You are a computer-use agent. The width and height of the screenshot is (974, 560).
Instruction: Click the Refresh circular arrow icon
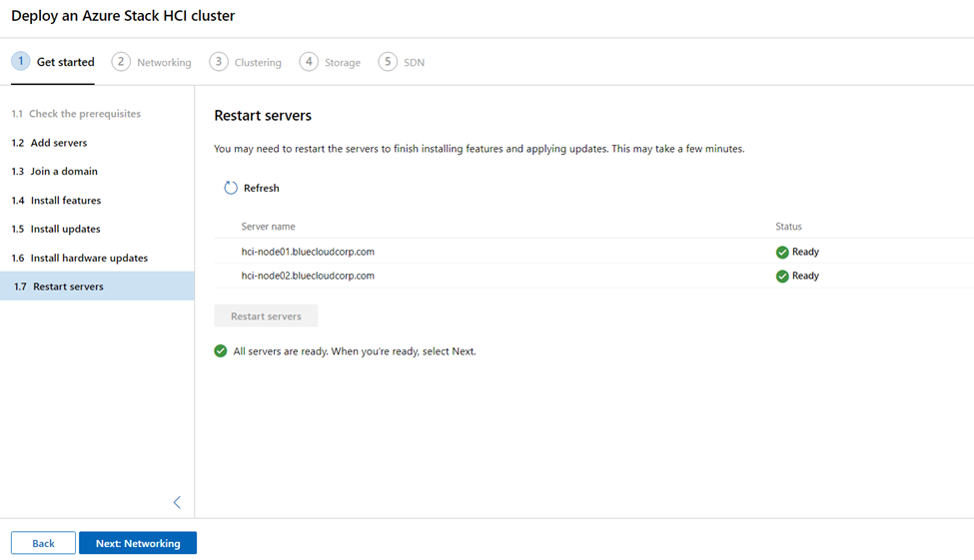tap(231, 188)
